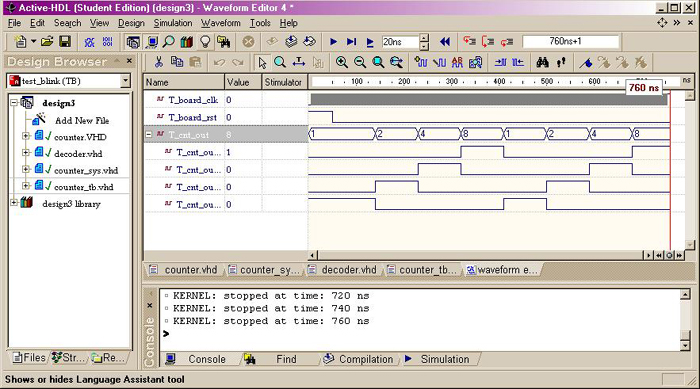Increase the 20ns step time spinner
This screenshot has width=700, height=389.
coord(424,38)
